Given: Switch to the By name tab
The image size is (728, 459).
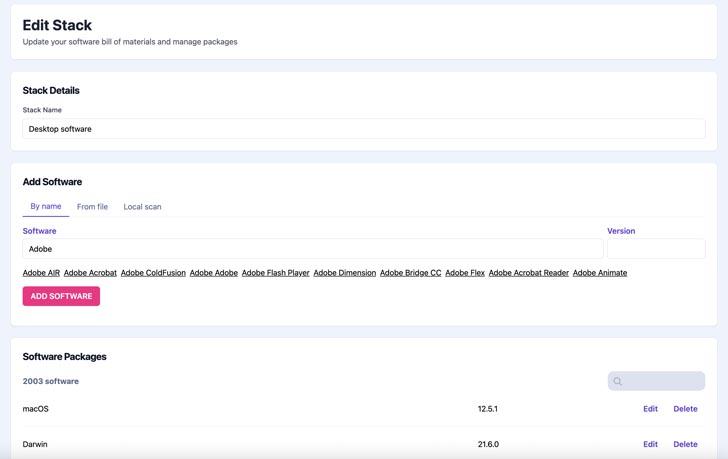Looking at the screenshot, I should point(45,206).
